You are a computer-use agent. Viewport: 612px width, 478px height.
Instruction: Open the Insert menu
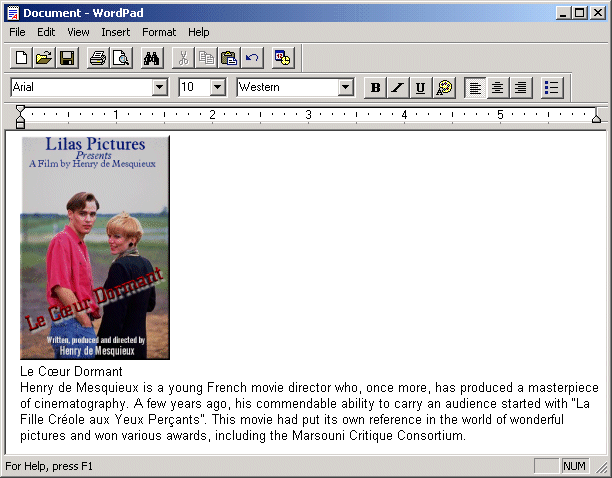tap(116, 32)
